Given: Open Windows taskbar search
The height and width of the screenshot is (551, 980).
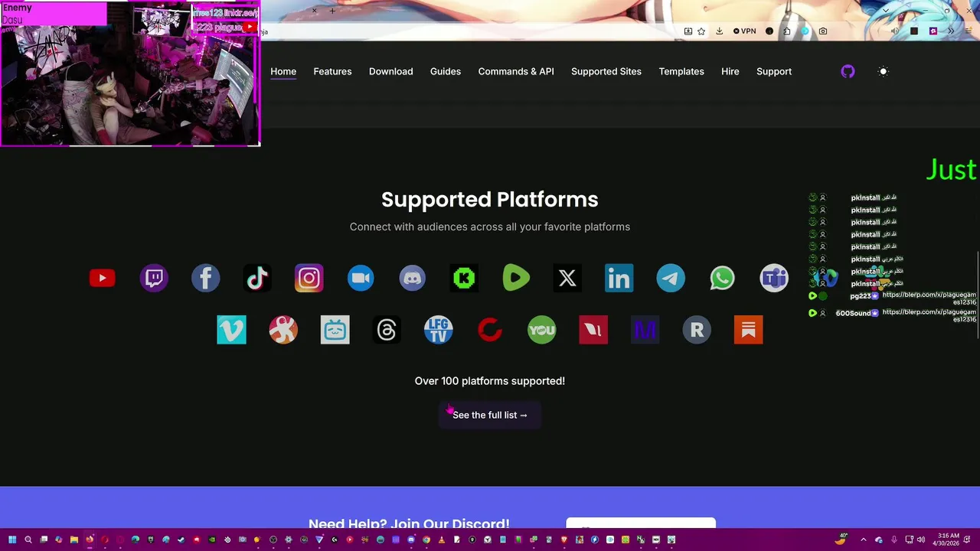Looking at the screenshot, I should point(28,540).
